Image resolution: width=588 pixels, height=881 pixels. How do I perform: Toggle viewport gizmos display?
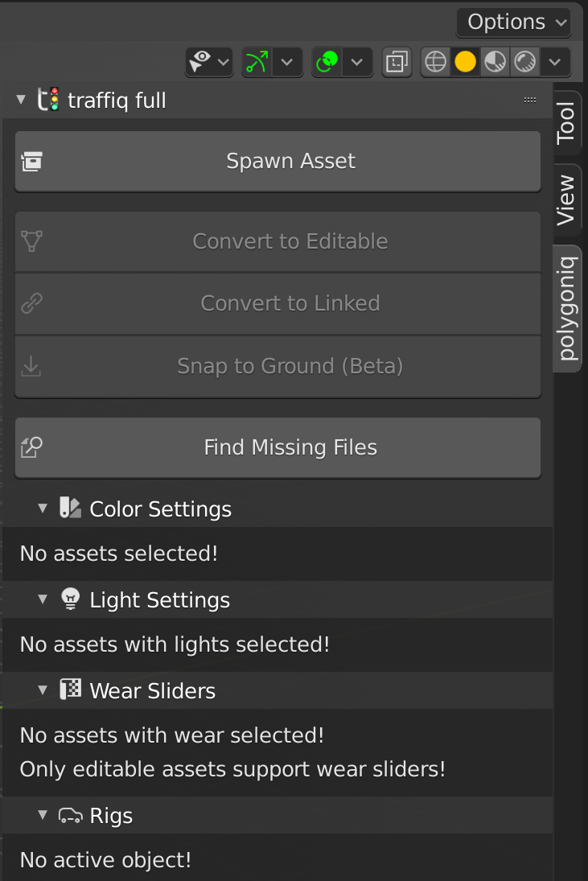pos(257,62)
